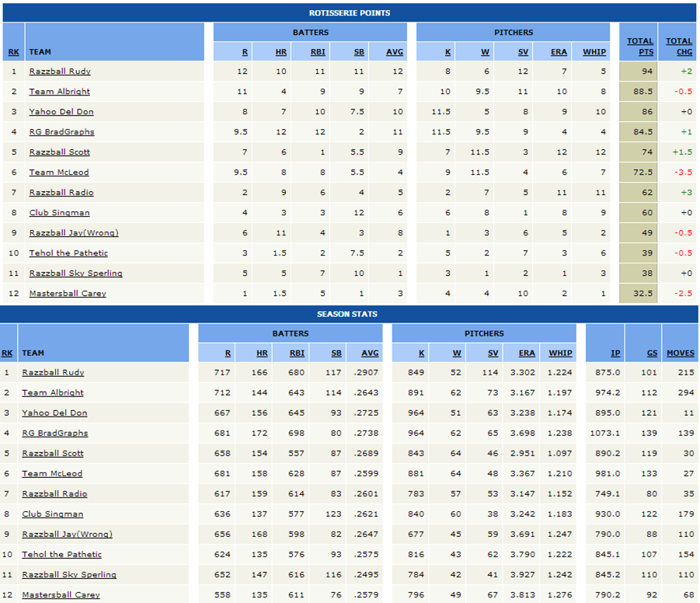Click Team McLeod's -3.5 total change value
The height and width of the screenshot is (603, 700).
[x=683, y=173]
